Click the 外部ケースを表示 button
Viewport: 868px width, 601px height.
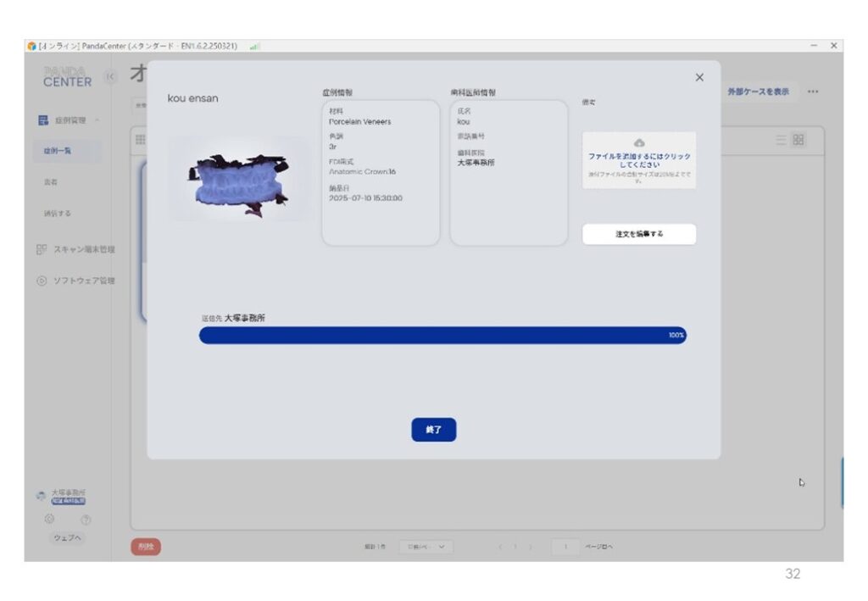coord(757,92)
